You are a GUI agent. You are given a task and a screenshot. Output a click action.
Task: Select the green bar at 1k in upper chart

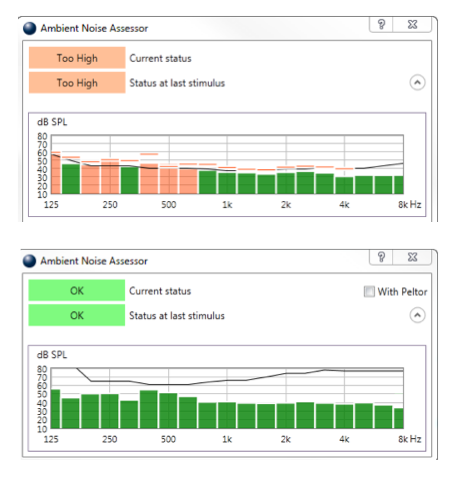tap(227, 183)
